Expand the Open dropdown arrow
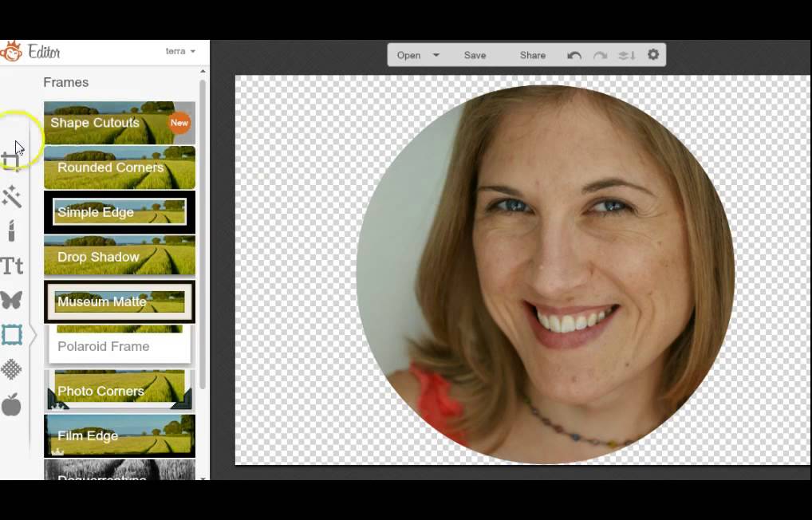 [436, 55]
